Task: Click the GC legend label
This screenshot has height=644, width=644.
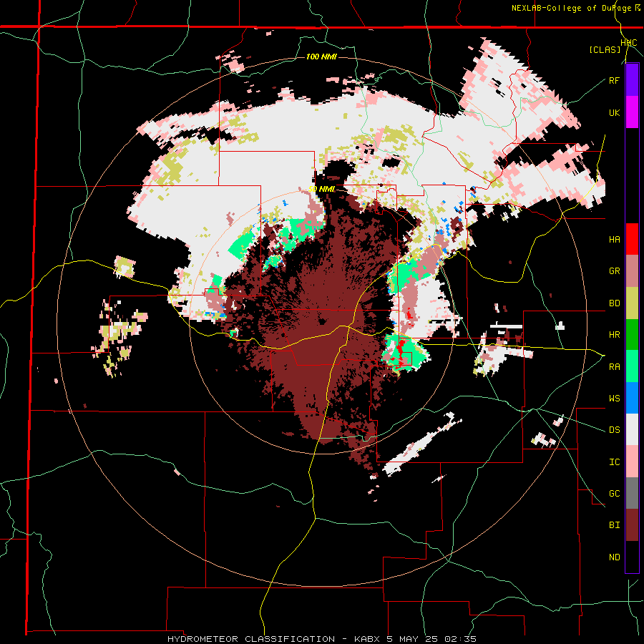Action: pos(614,494)
